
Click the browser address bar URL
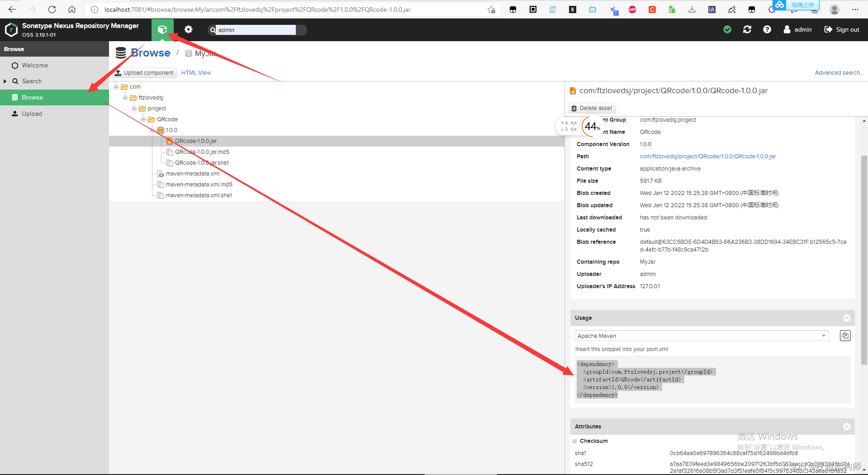[x=257, y=9]
